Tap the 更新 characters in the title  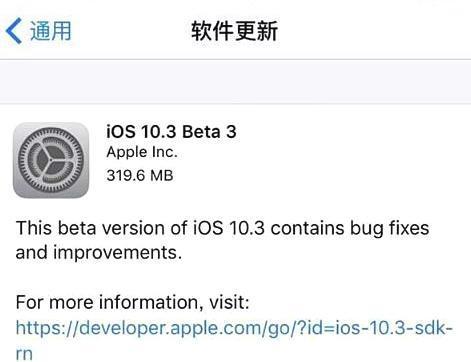[256, 31]
